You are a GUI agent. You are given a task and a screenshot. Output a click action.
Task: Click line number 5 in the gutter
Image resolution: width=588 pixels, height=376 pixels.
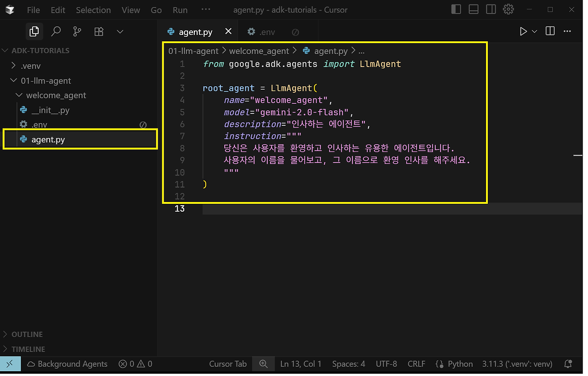click(182, 112)
